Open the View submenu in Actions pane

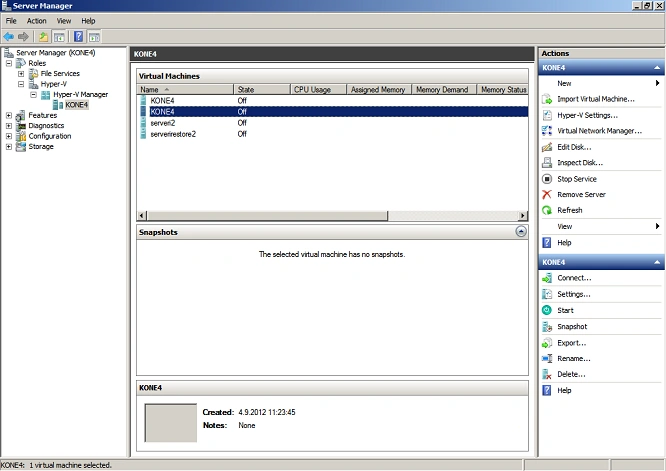click(x=600, y=226)
